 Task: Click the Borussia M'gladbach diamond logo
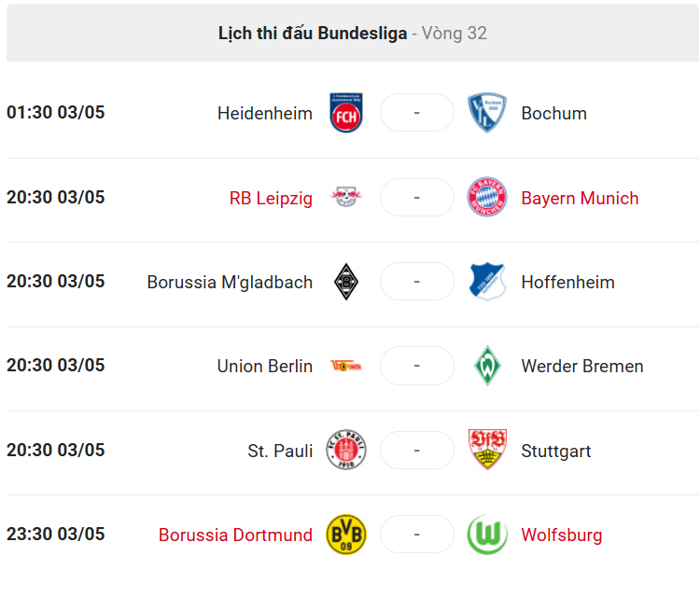[346, 282]
